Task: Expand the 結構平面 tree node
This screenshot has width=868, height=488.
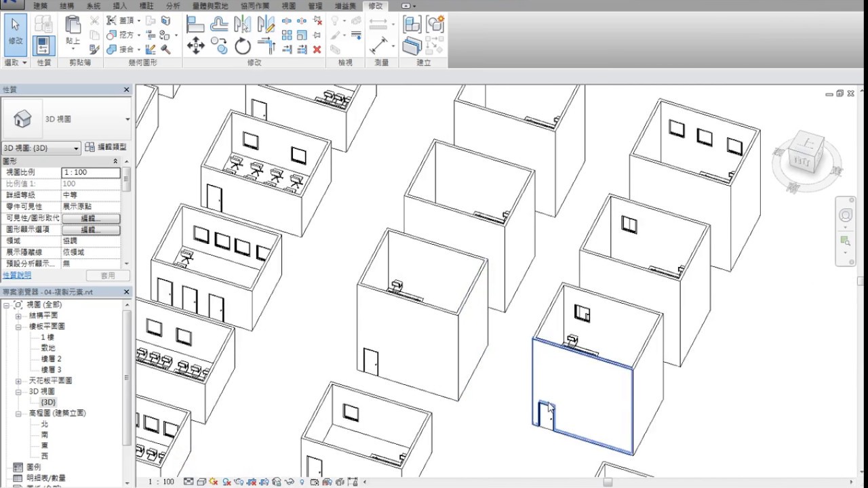Action: [18, 316]
